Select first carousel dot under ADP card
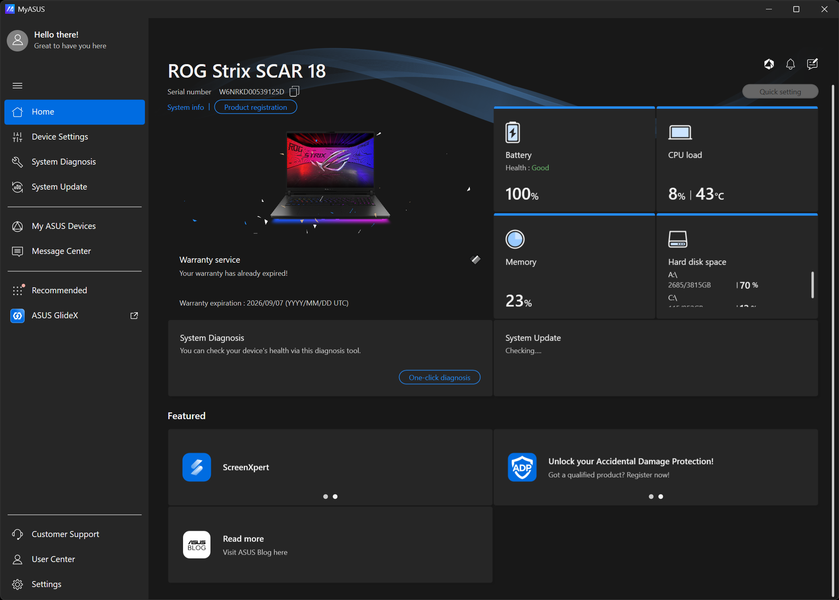 [x=651, y=497]
